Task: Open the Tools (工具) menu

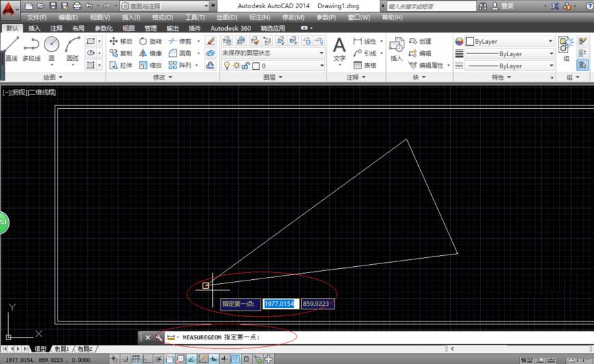Action: (x=195, y=17)
